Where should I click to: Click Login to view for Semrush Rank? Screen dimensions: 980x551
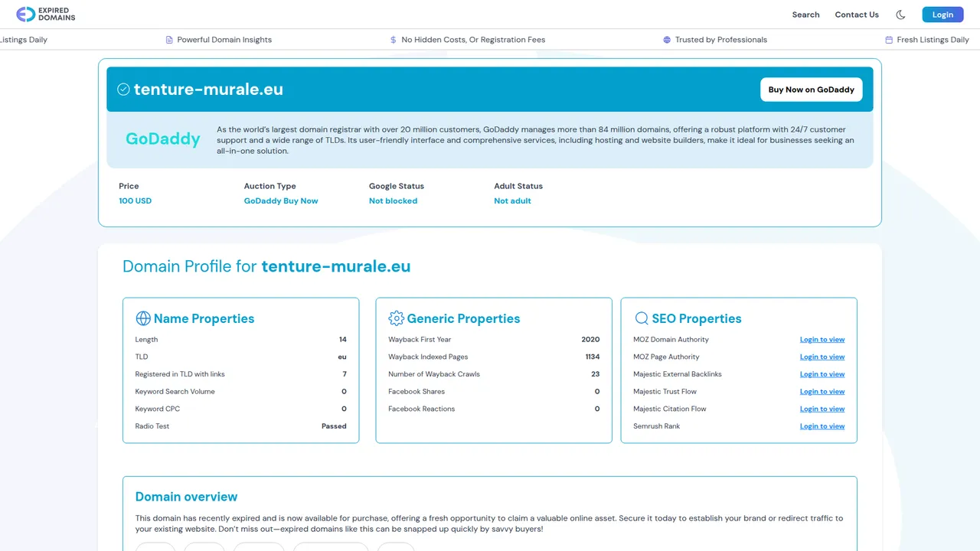tap(822, 426)
